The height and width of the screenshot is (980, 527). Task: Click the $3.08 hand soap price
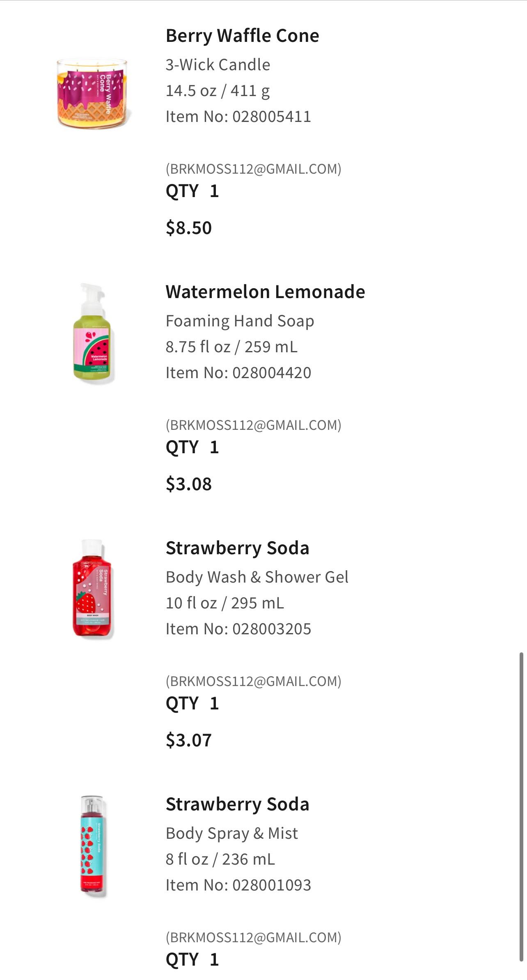pyautogui.click(x=189, y=484)
